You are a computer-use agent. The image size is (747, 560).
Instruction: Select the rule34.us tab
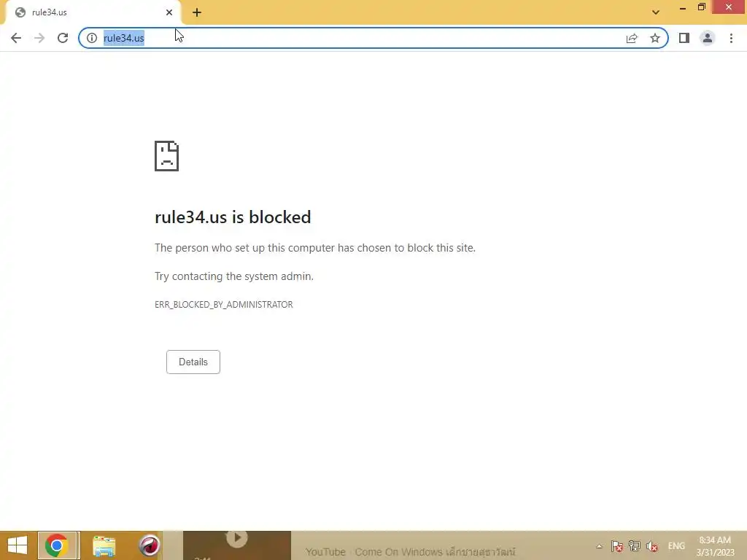point(93,12)
